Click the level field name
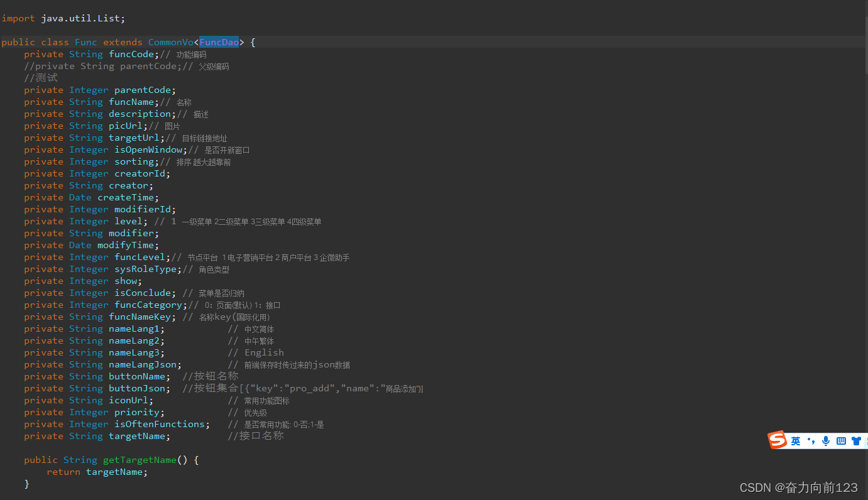This screenshot has height=500, width=868. 128,221
